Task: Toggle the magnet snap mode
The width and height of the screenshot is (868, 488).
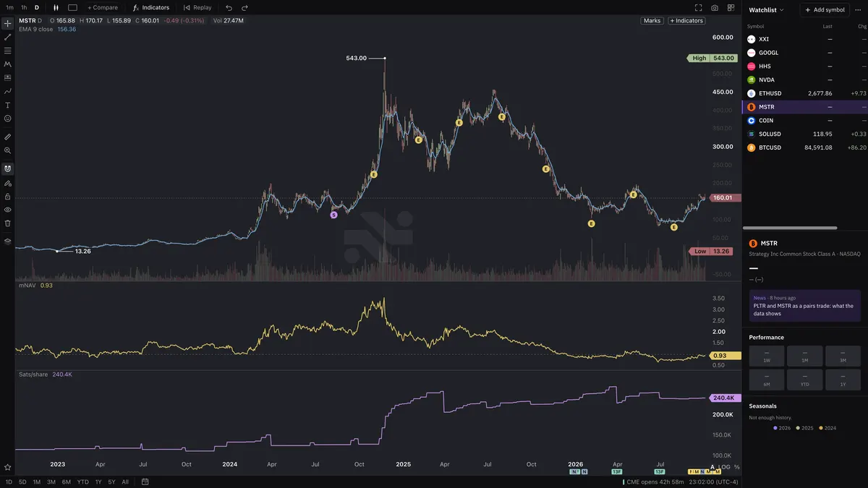Action: coord(7,168)
